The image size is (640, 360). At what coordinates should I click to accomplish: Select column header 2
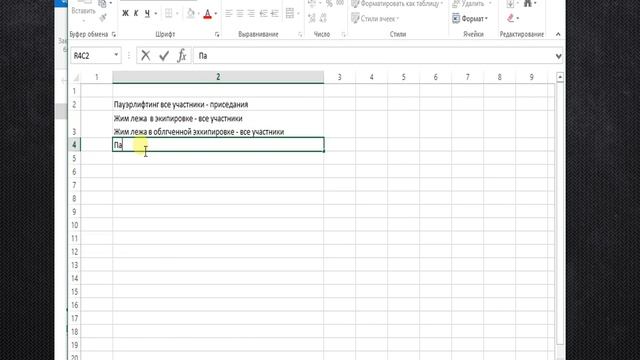[x=218, y=77]
